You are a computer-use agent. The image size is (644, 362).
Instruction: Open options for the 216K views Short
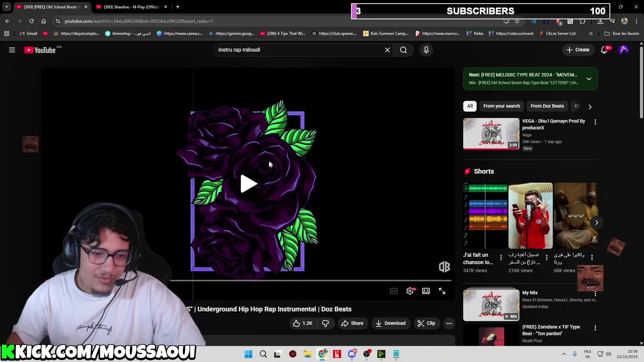click(546, 257)
